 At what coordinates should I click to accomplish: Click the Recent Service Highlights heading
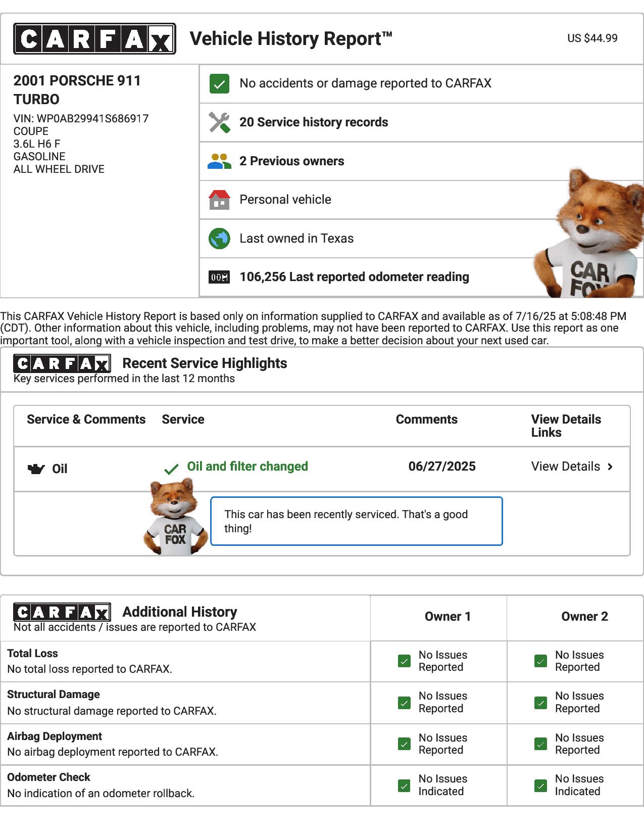tap(205, 363)
